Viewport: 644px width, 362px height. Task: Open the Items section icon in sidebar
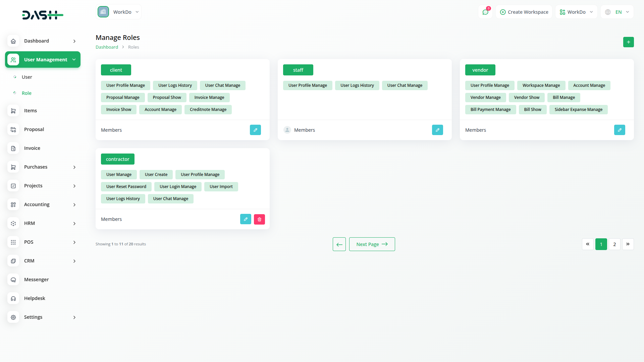(13, 111)
